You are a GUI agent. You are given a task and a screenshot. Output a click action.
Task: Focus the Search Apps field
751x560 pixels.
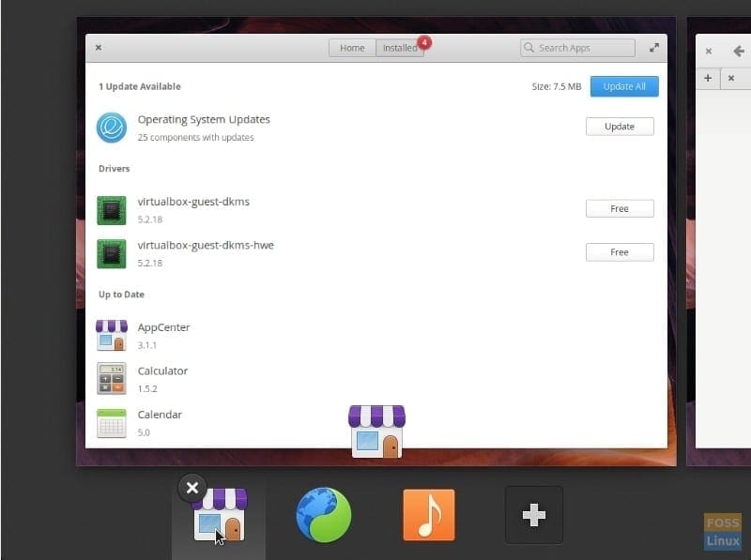pyautogui.click(x=577, y=48)
